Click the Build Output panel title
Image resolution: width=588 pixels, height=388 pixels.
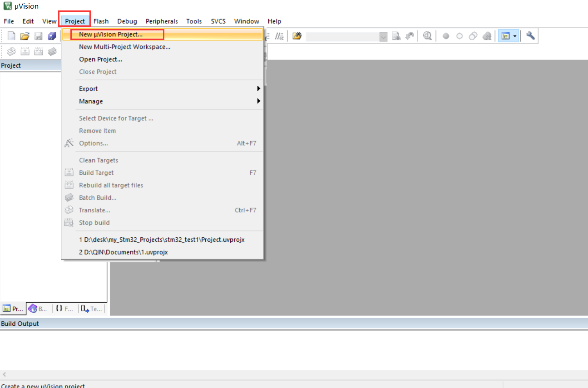point(20,324)
